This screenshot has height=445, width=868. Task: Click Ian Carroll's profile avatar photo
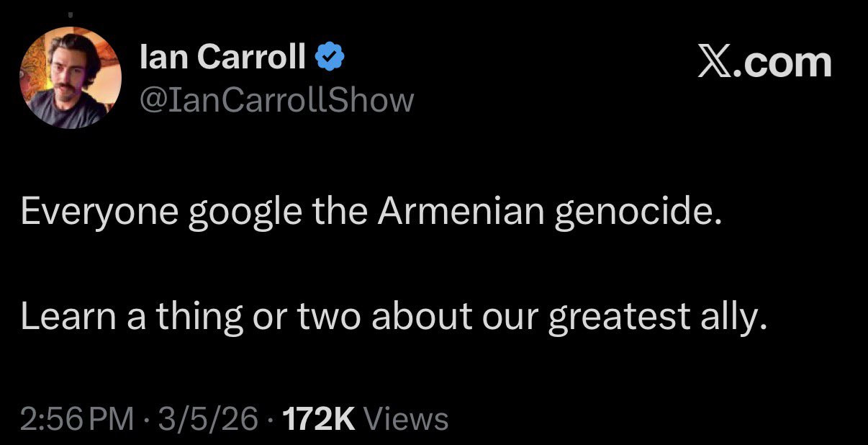pos(71,78)
